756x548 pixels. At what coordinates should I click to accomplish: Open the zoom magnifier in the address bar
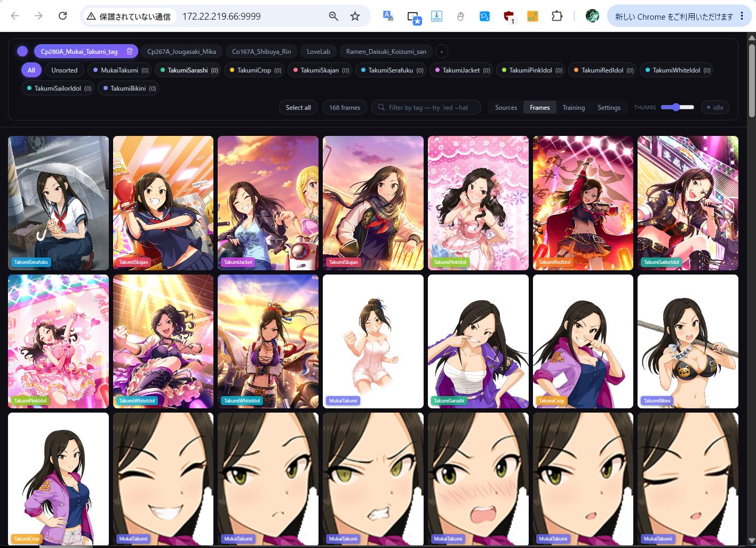(333, 17)
